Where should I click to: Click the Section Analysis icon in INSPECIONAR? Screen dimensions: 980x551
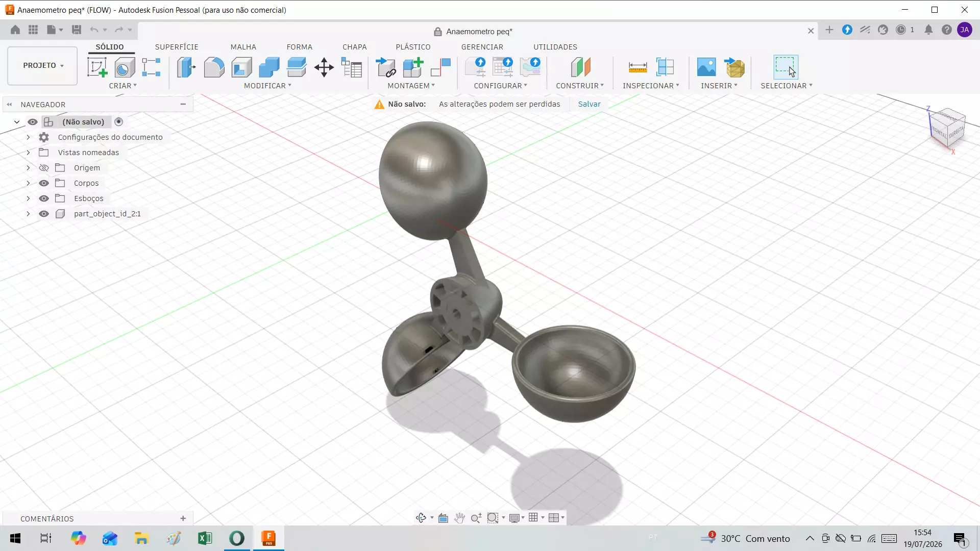665,67
